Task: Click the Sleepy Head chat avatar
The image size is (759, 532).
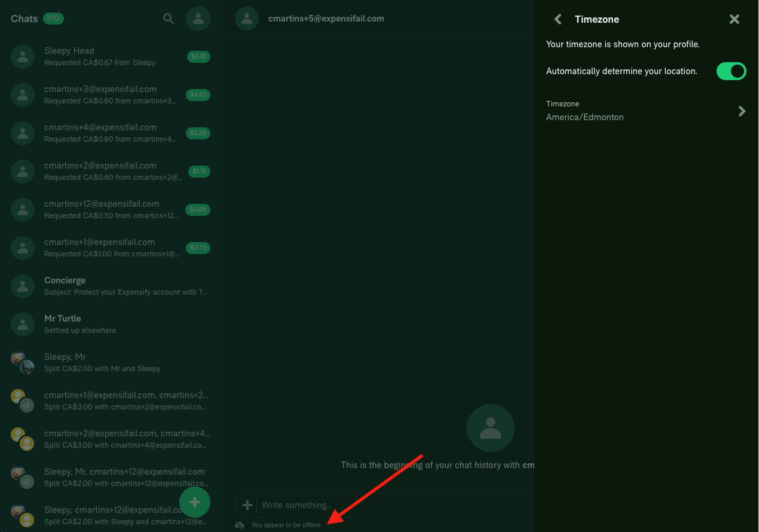Action: coord(22,56)
